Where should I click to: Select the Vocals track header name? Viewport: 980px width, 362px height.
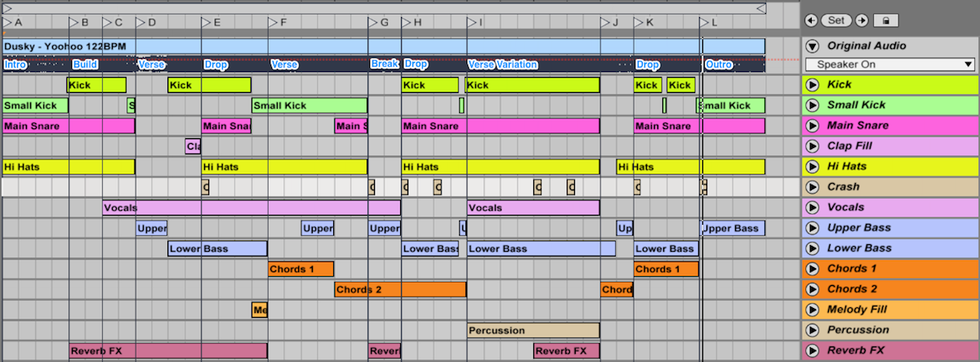pyautogui.click(x=845, y=207)
